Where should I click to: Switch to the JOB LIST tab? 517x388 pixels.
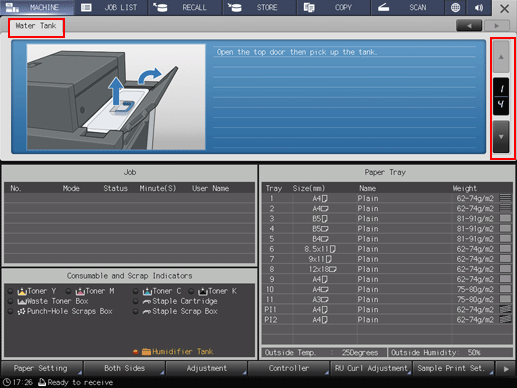tap(111, 7)
